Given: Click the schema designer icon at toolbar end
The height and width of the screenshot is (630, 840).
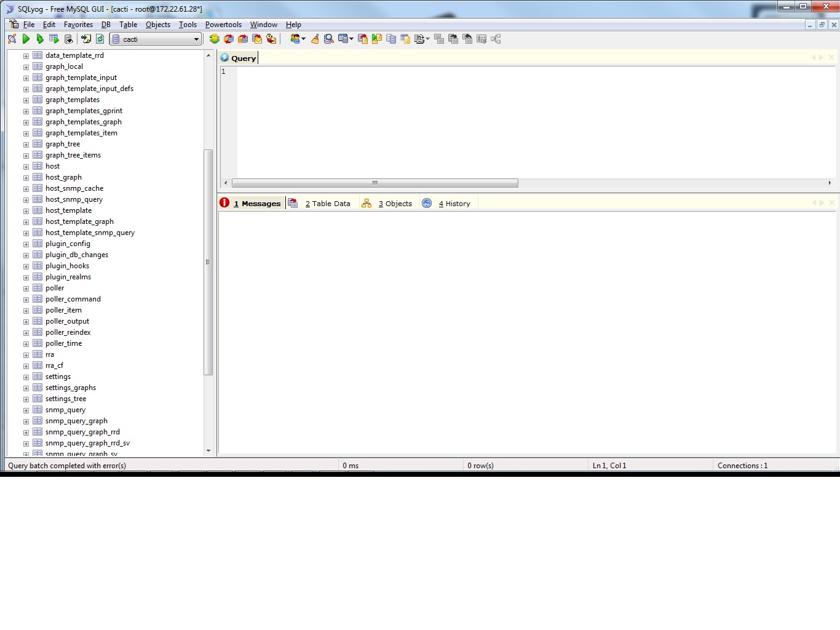Looking at the screenshot, I should pyautogui.click(x=496, y=39).
